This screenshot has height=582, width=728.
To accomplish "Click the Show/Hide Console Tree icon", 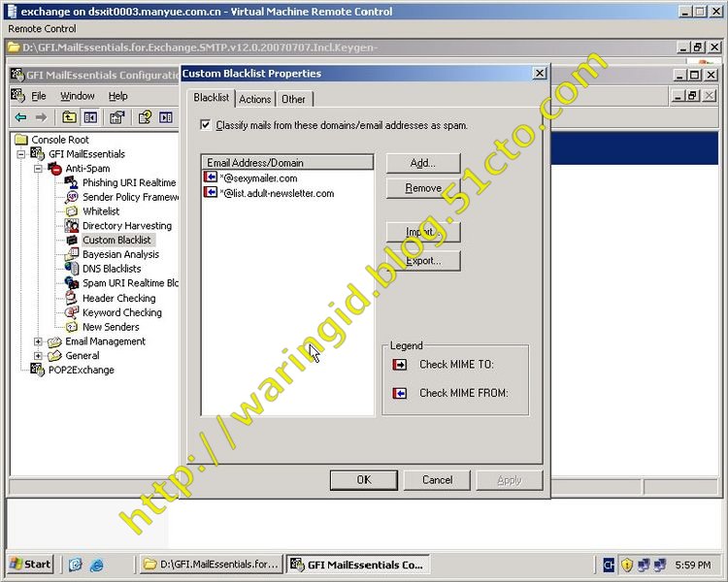I will coord(90,117).
